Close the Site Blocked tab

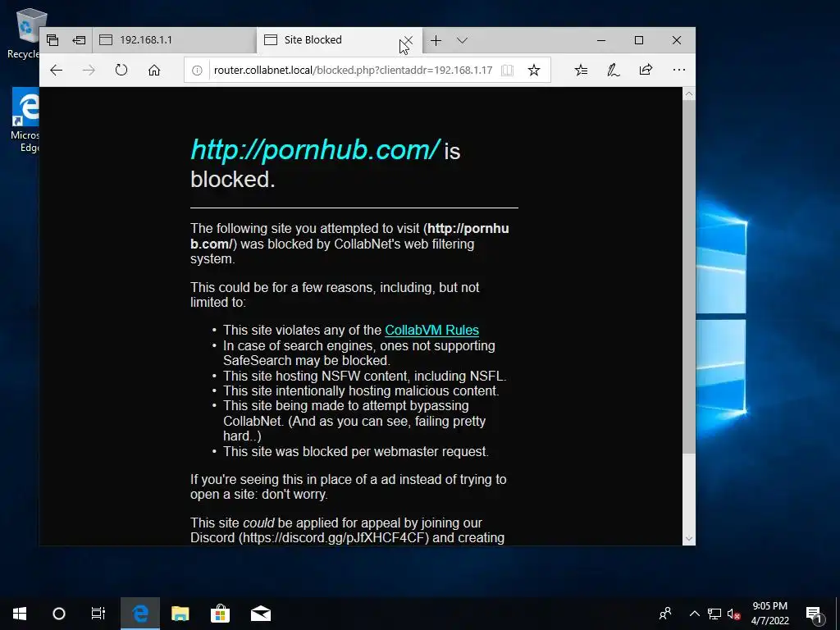click(408, 40)
